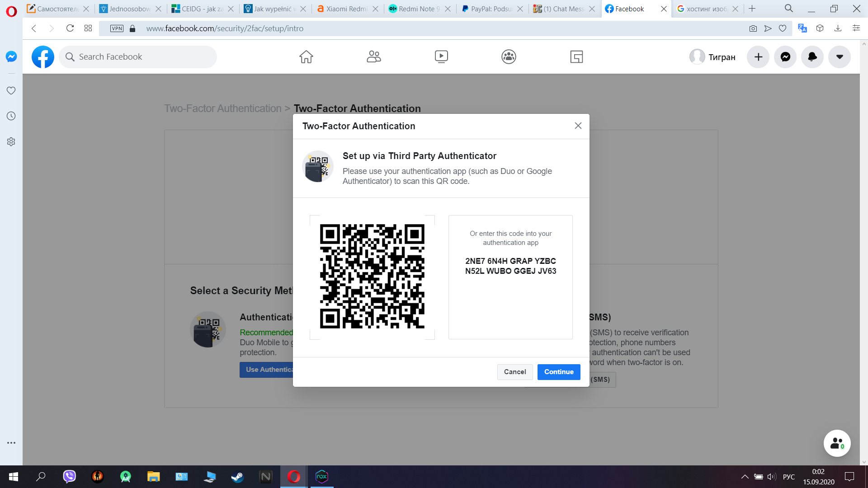
Task: Close the Two-Factor Authentication dialog
Action: 578,126
